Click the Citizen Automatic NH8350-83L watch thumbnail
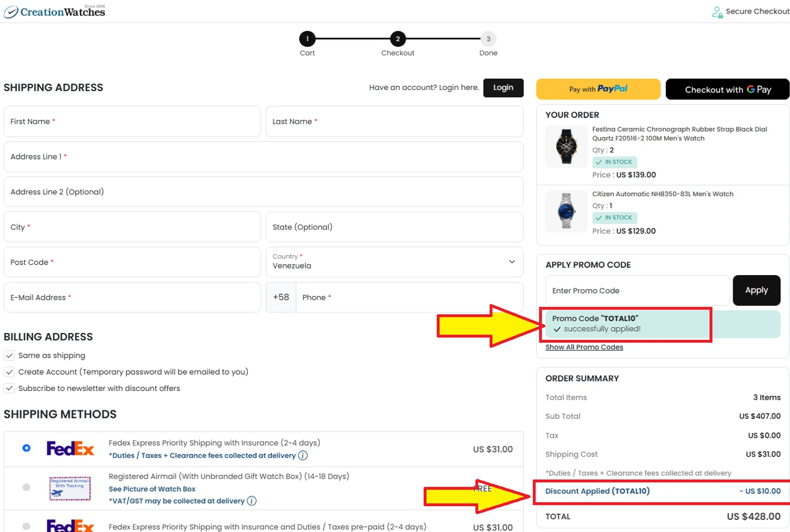This screenshot has width=790, height=532. coord(566,211)
